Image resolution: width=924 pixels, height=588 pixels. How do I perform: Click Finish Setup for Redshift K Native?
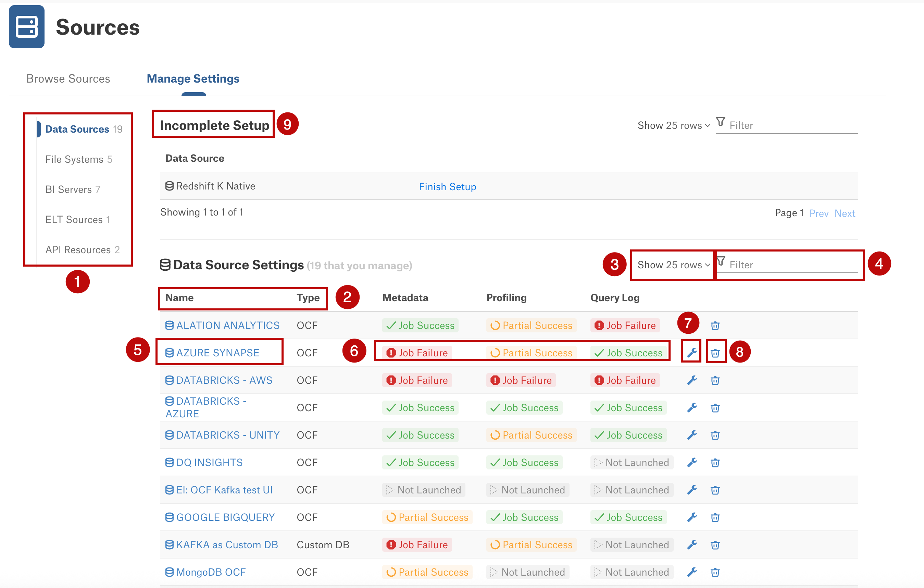[447, 186]
